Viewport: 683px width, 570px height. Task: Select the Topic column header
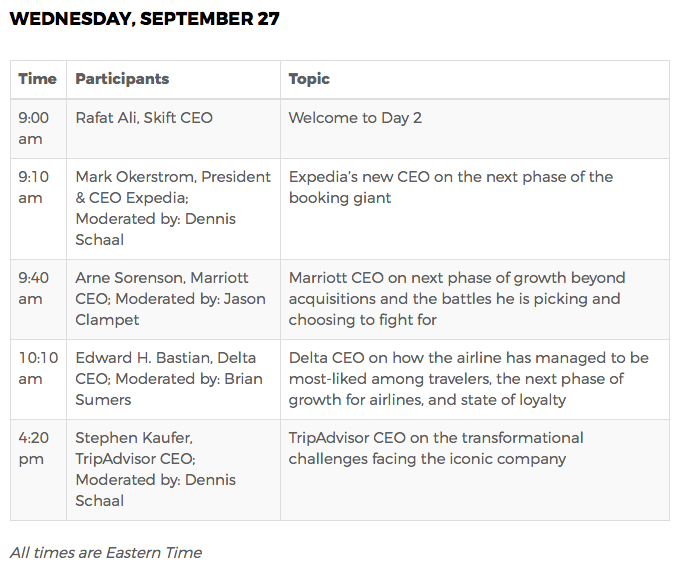click(475, 79)
